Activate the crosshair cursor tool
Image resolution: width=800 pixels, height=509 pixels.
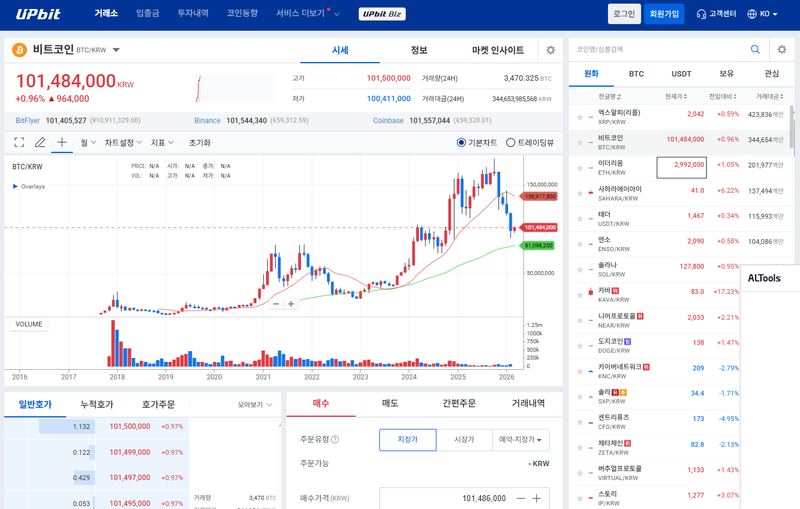point(62,143)
